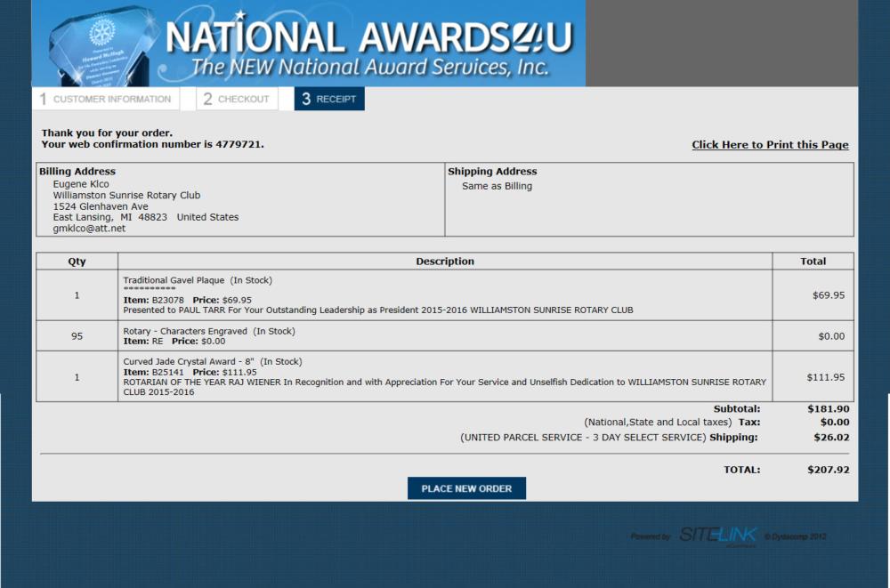Viewport: 890px width, 588px height.
Task: Click the confirmation number 4779721 line
Action: click(153, 145)
